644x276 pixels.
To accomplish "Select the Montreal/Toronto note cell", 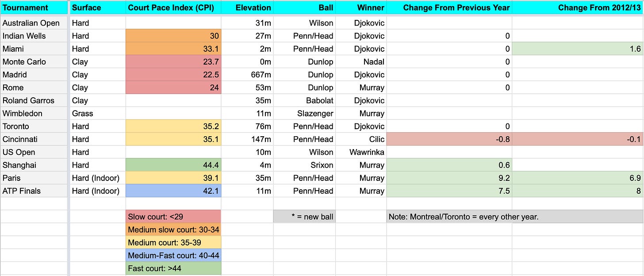I will point(515,217).
